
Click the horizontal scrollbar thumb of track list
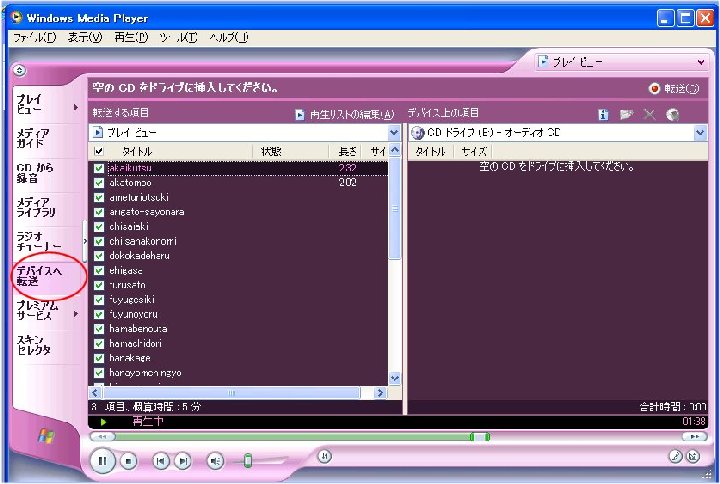(x=231, y=393)
